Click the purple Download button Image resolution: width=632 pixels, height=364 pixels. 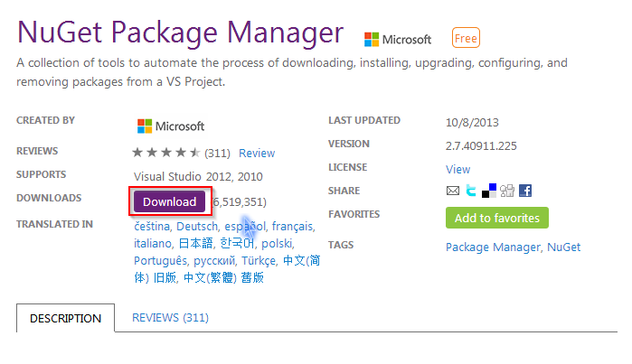[x=169, y=201]
